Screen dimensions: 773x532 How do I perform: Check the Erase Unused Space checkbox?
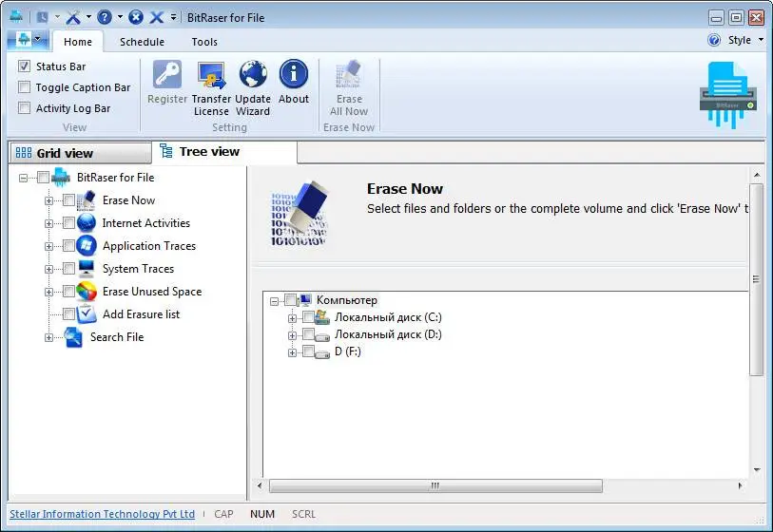tap(69, 292)
